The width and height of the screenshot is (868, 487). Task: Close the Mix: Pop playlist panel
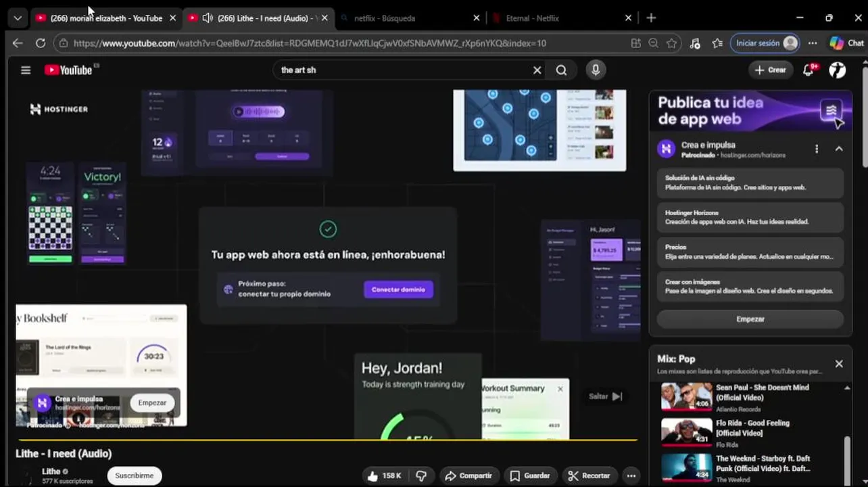coord(839,364)
